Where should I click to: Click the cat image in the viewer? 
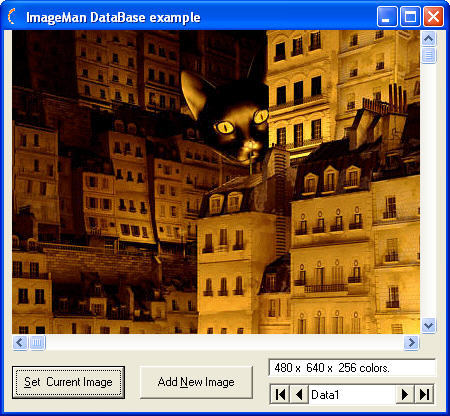[216, 182]
